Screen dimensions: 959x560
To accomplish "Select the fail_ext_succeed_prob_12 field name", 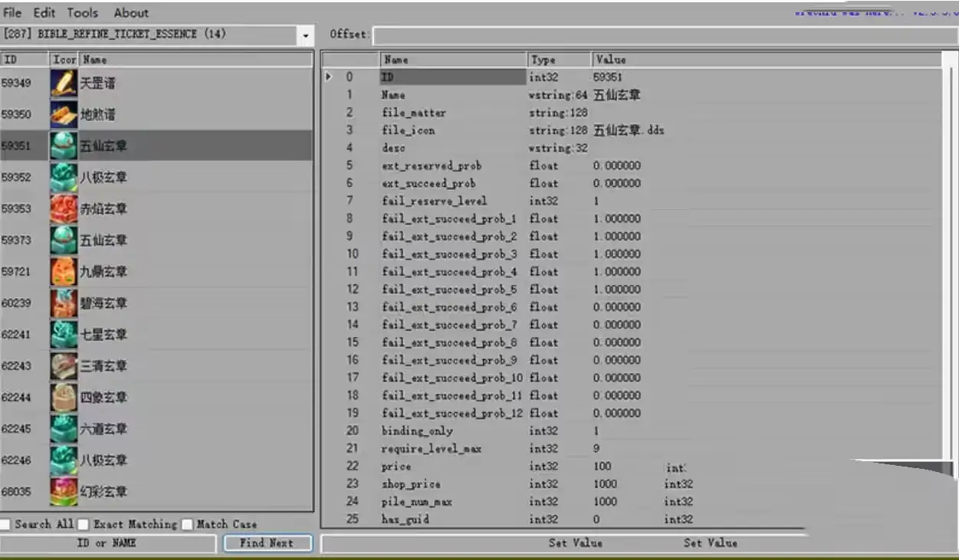I will pyautogui.click(x=452, y=413).
